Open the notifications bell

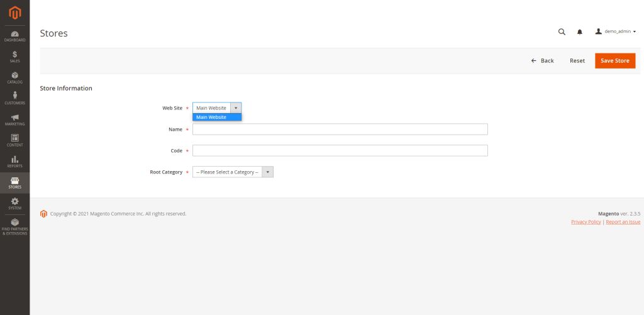tap(579, 32)
